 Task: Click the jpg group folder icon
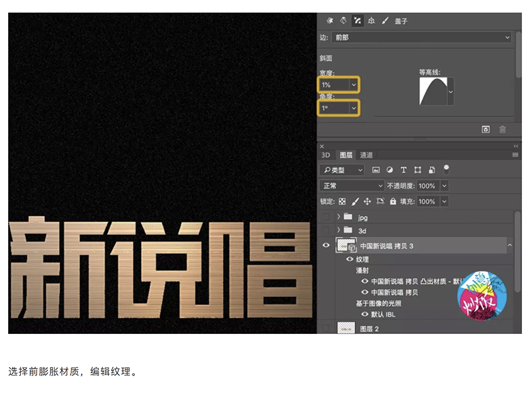pyautogui.click(x=348, y=216)
